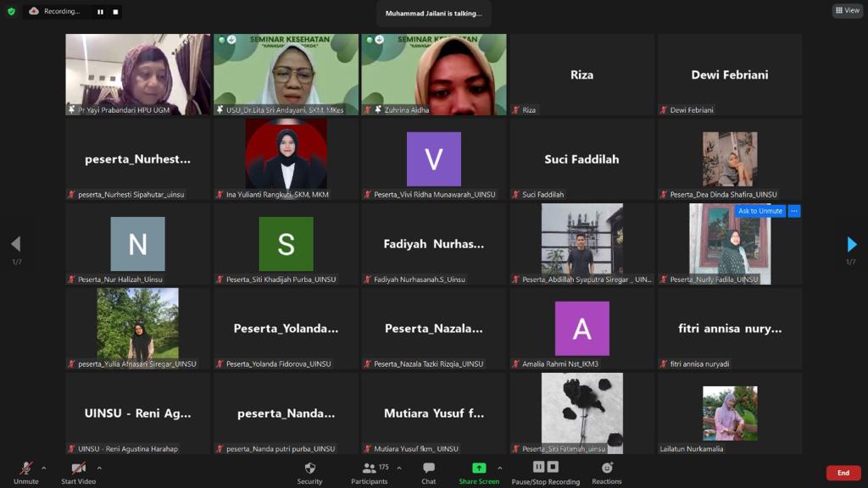
Task: Open the View layout menu
Action: [x=848, y=10]
